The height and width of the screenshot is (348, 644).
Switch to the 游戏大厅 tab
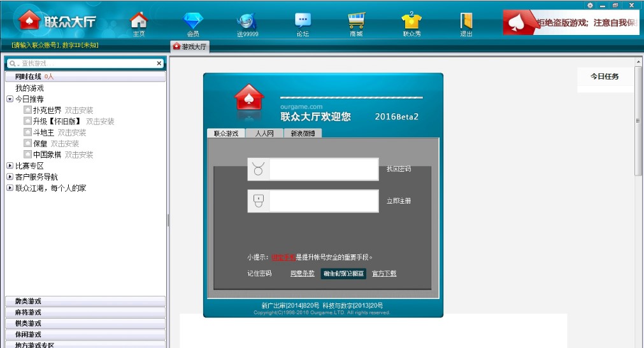[x=190, y=47]
